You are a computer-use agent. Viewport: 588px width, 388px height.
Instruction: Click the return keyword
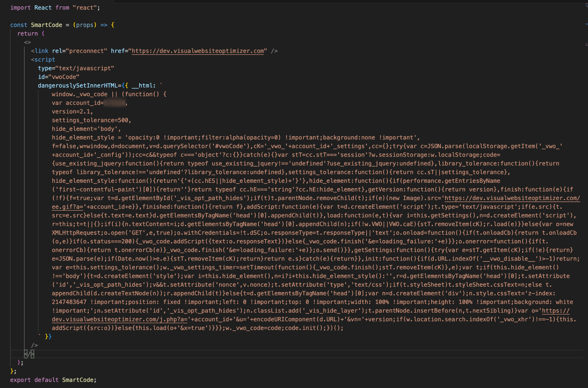[28, 34]
